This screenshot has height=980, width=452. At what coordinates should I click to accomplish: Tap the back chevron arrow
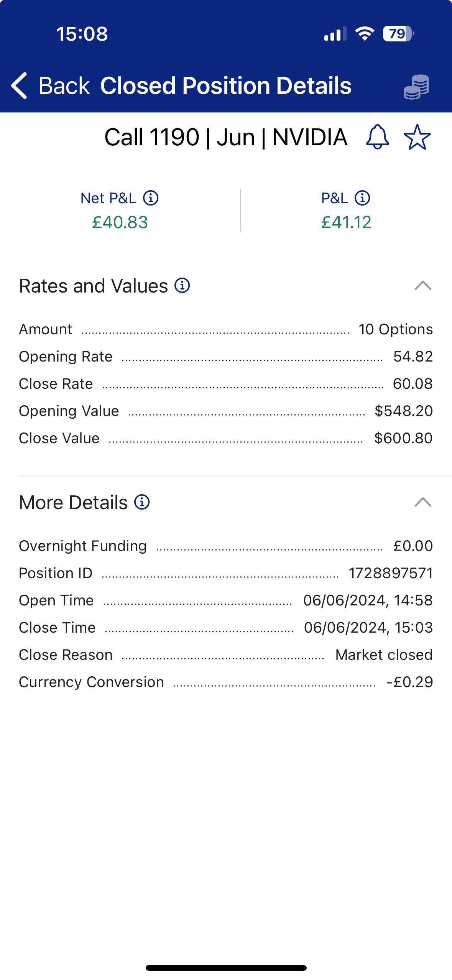click(19, 86)
